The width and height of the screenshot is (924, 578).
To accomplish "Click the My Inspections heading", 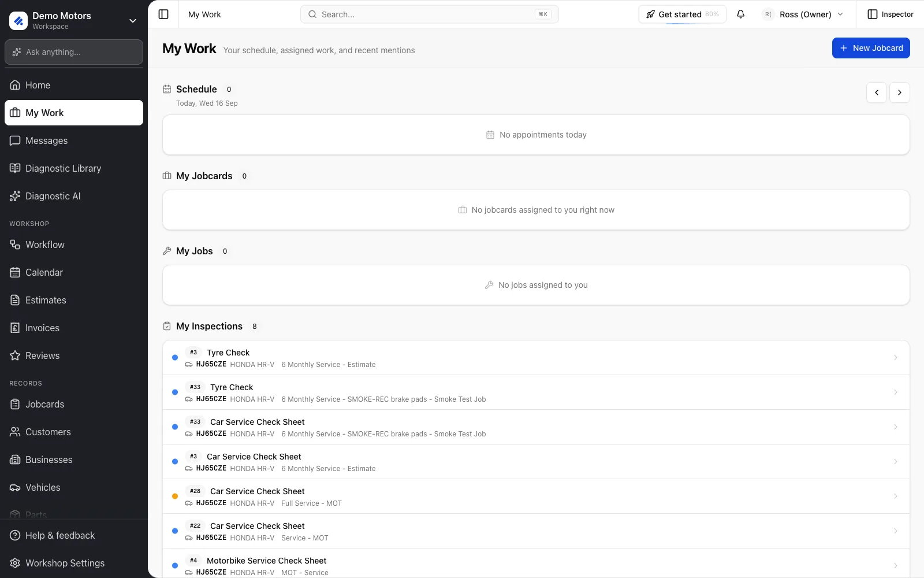I will click(209, 327).
